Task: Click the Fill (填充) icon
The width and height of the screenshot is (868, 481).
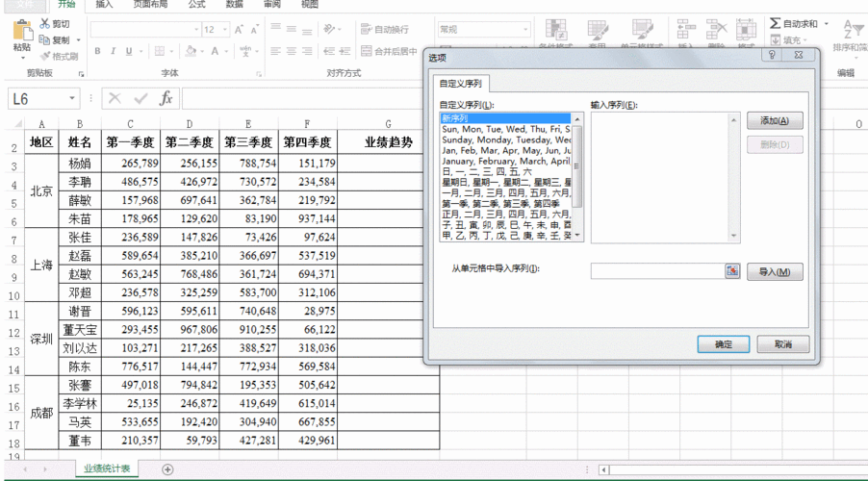Action: click(x=775, y=39)
